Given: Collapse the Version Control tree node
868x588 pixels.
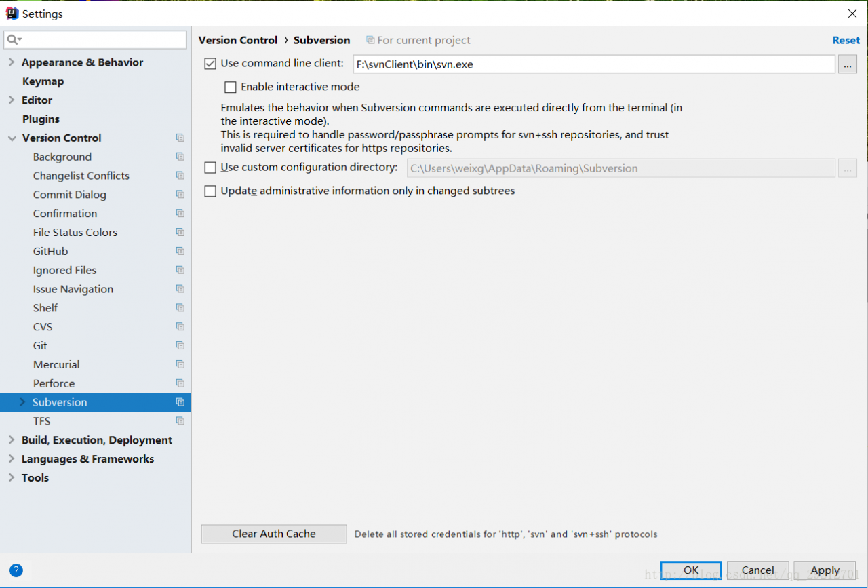Looking at the screenshot, I should point(12,138).
